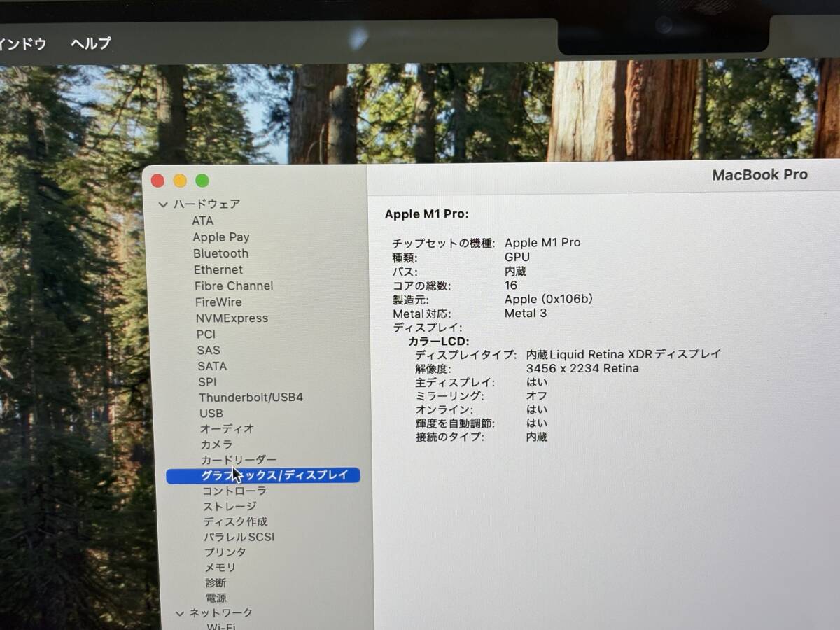Screen dimensions: 840x630
Task: Select Bluetooth in the hardware list
Action: point(221,253)
